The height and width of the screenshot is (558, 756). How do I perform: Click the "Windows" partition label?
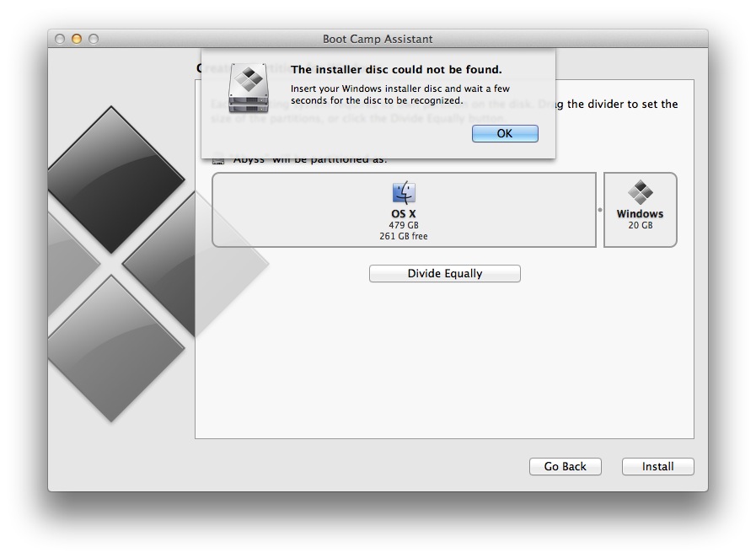tap(640, 213)
